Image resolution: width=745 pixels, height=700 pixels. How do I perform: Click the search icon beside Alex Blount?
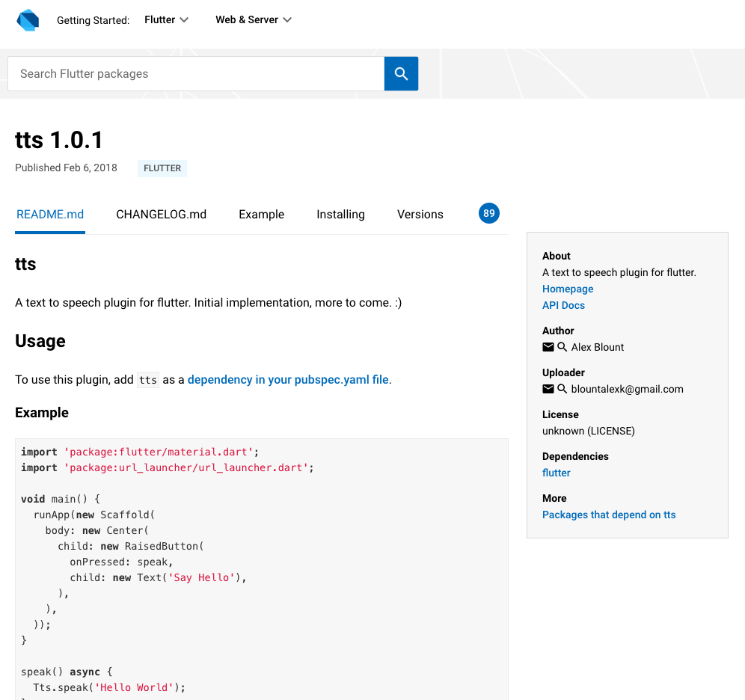[562, 347]
